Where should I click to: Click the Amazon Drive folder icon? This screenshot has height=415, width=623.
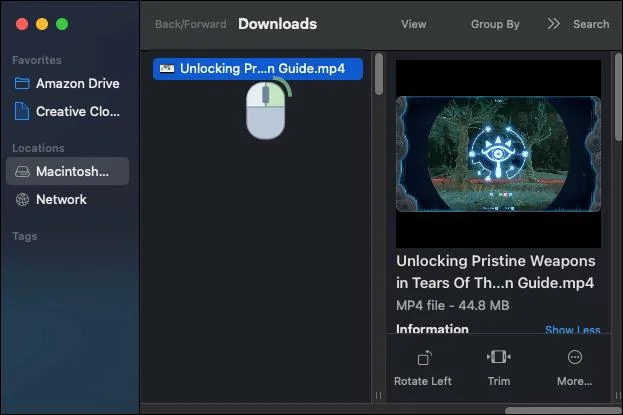point(22,83)
